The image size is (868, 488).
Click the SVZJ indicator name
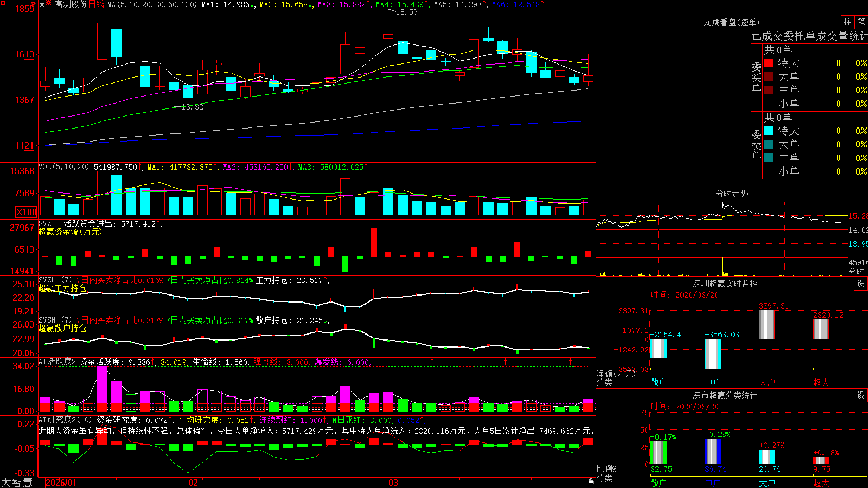(47, 223)
